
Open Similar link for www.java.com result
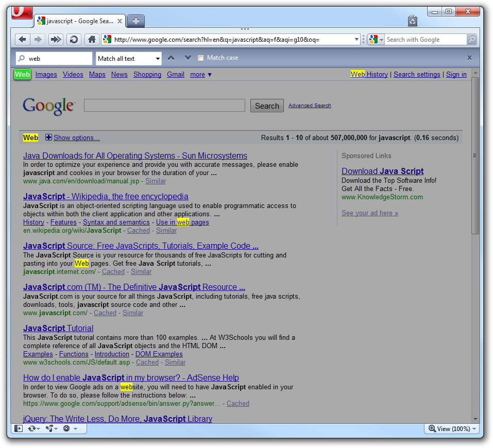156,181
